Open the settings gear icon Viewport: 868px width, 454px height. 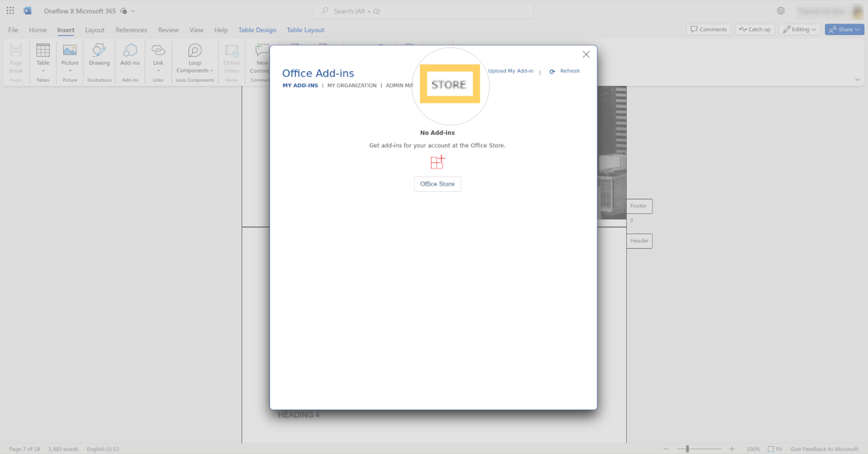(x=781, y=11)
